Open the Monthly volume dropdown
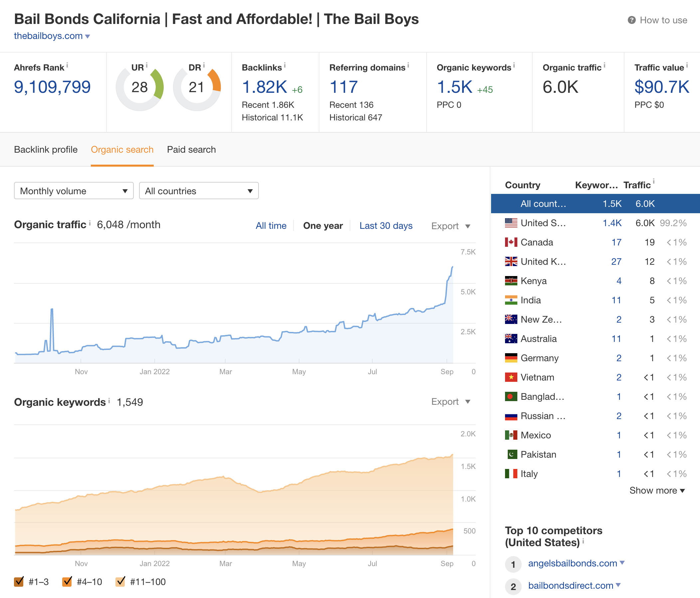This screenshot has width=700, height=598. click(74, 191)
